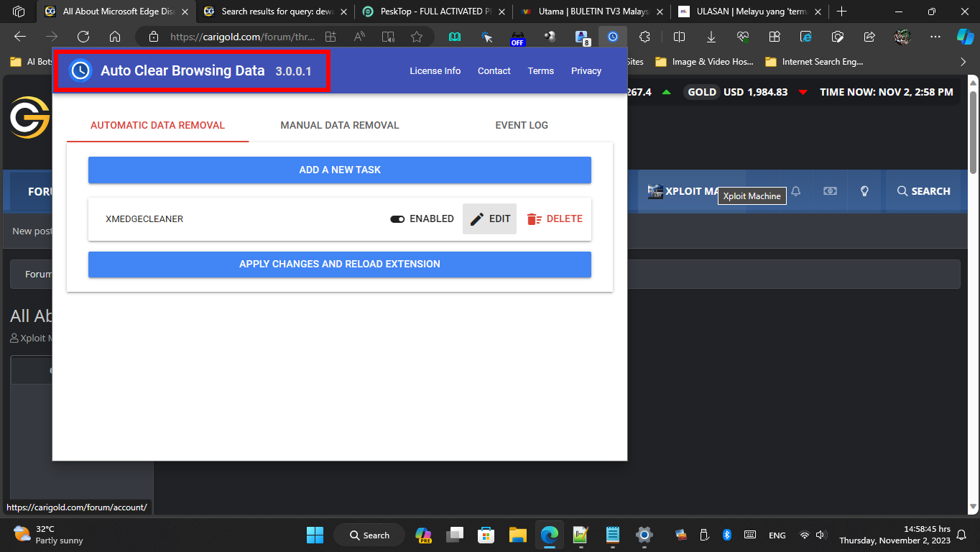
Task: Switch to Manual Data Removal tab
Action: [340, 125]
